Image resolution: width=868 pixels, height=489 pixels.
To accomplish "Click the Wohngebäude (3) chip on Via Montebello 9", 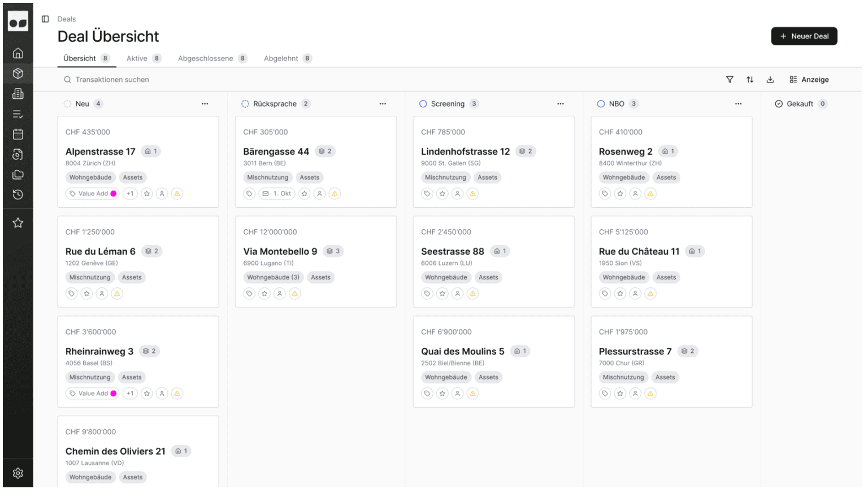I will 274,277.
